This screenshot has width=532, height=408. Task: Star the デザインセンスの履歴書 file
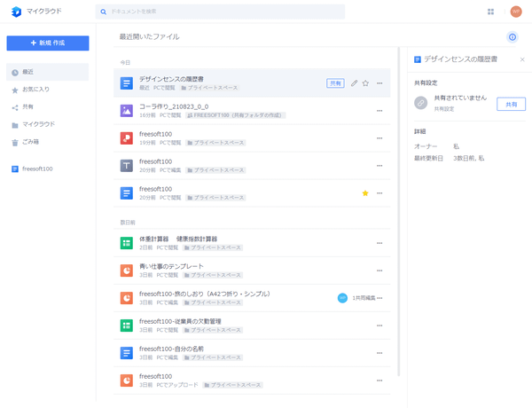tap(365, 83)
